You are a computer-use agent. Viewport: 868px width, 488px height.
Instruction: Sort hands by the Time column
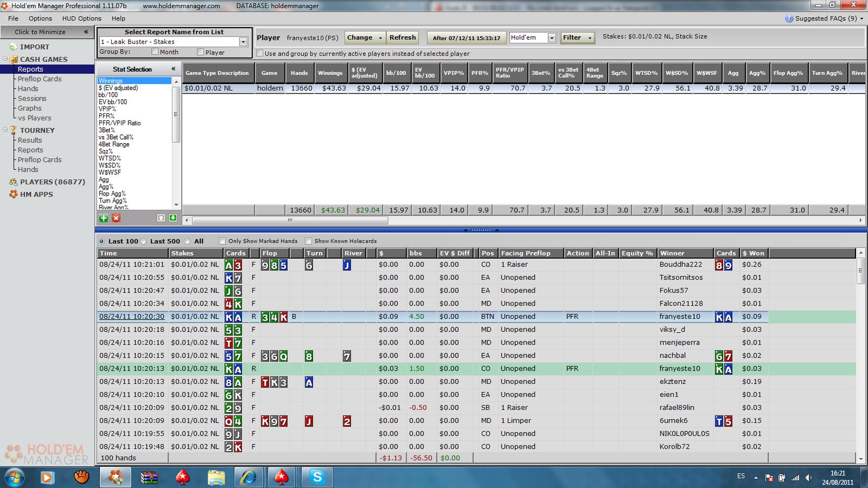[x=132, y=253]
